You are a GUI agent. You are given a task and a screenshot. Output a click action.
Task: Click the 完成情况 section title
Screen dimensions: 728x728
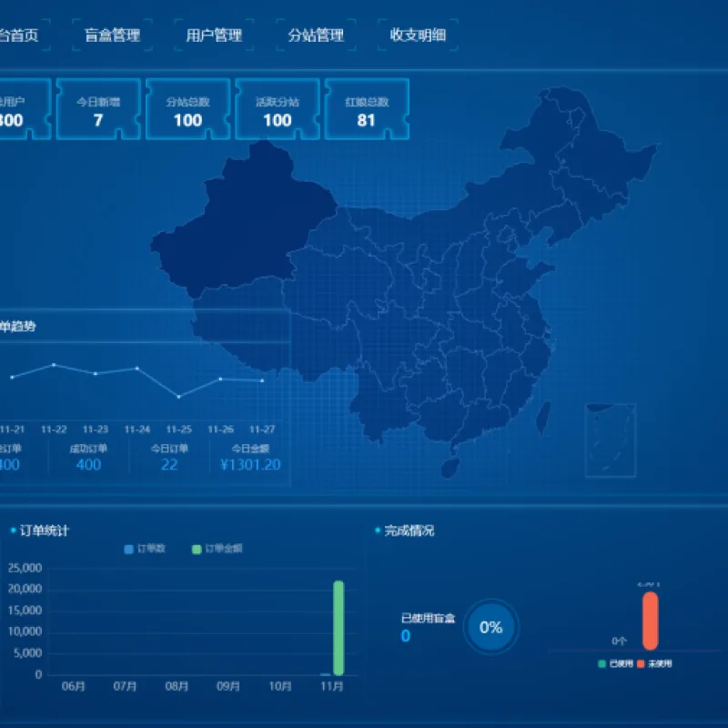click(409, 531)
